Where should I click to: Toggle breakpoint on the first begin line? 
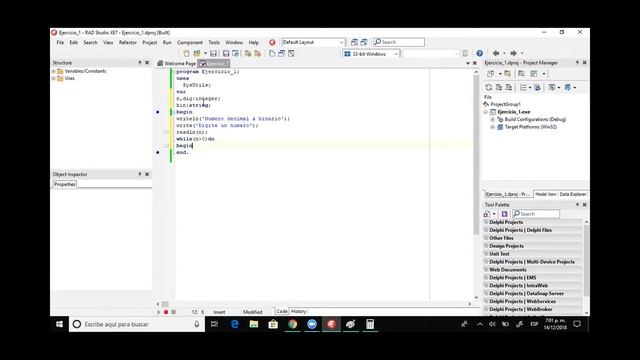(x=158, y=112)
